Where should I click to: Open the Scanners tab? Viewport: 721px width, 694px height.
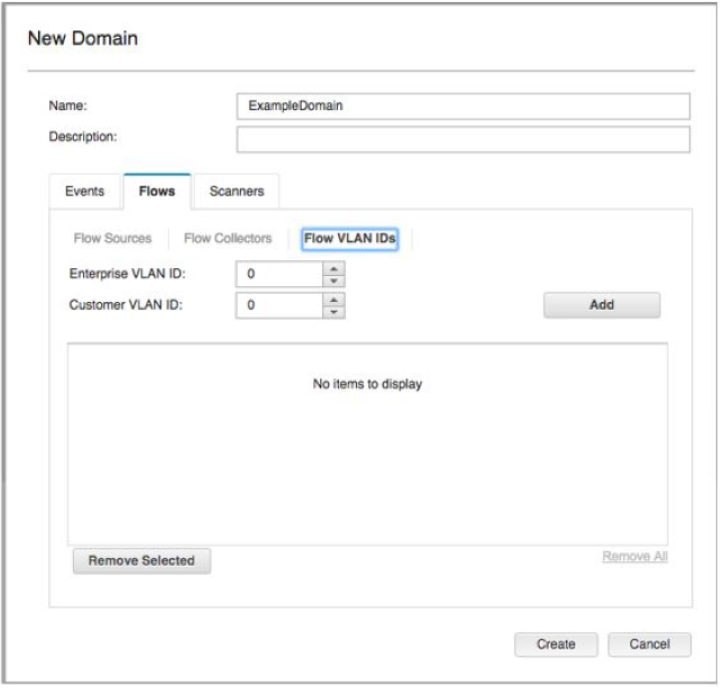(x=236, y=191)
